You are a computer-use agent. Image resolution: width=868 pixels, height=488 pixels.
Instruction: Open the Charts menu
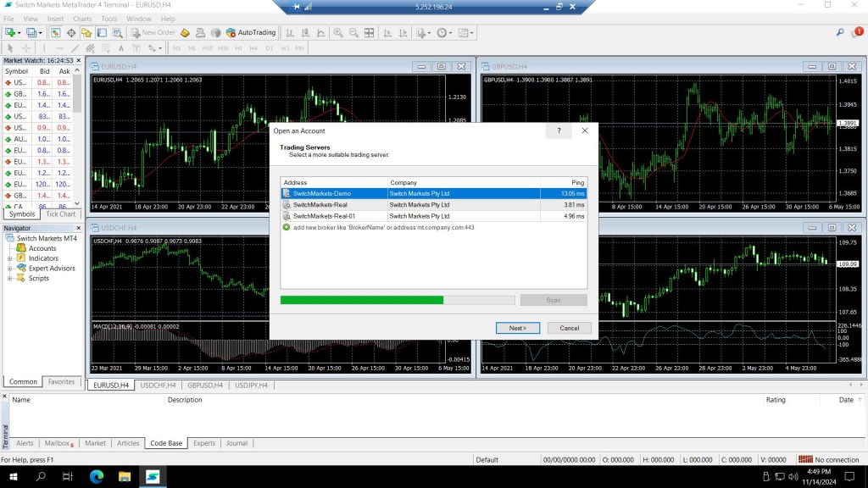click(82, 19)
